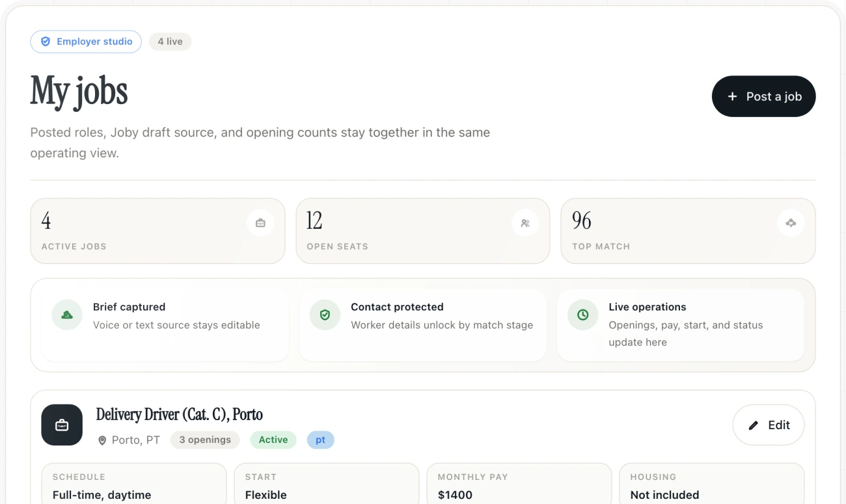Screen dimensions: 846x504
Task: Open the Employer studio badge
Action: pos(86,42)
